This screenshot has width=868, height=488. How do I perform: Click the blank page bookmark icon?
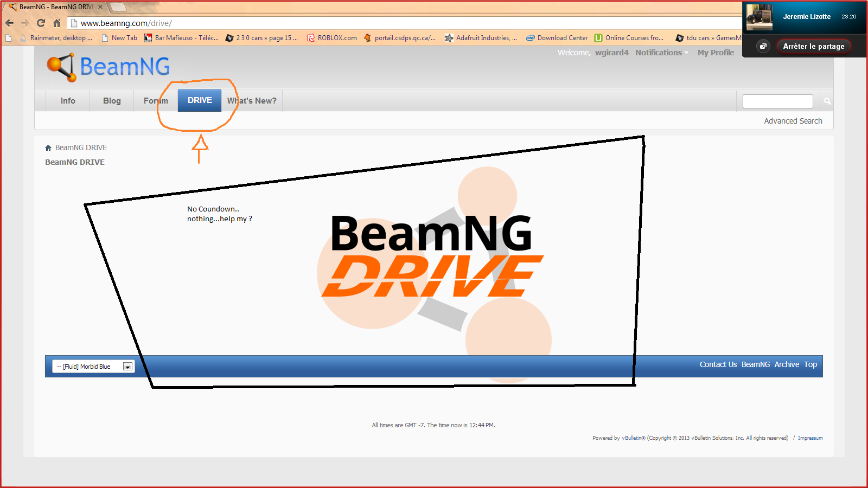pyautogui.click(x=8, y=38)
